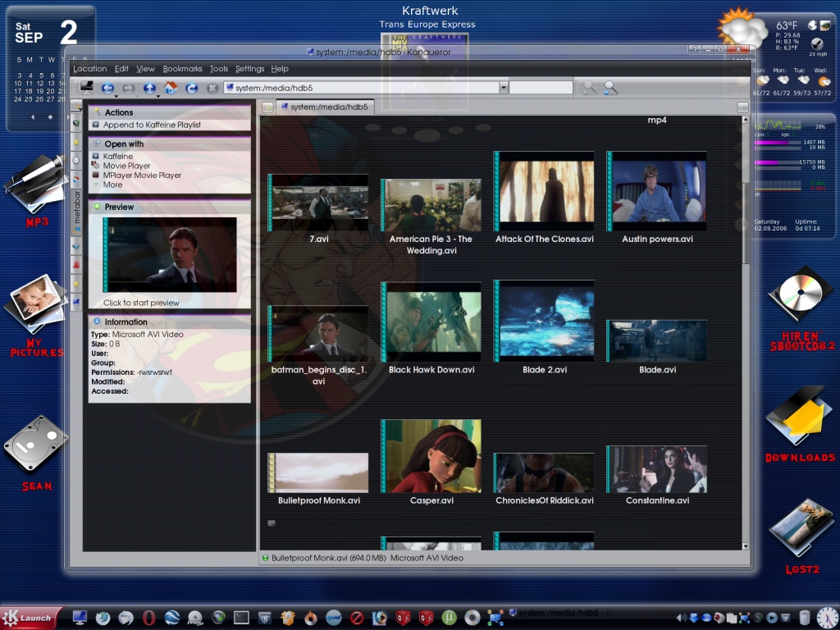Click the location URL field
This screenshot has height=630, width=840.
click(x=362, y=87)
